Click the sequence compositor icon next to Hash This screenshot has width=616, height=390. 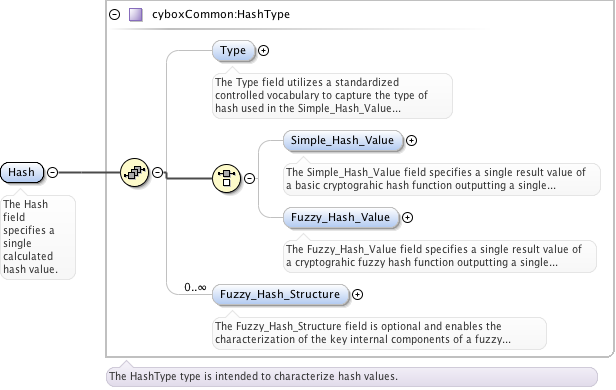(x=134, y=172)
